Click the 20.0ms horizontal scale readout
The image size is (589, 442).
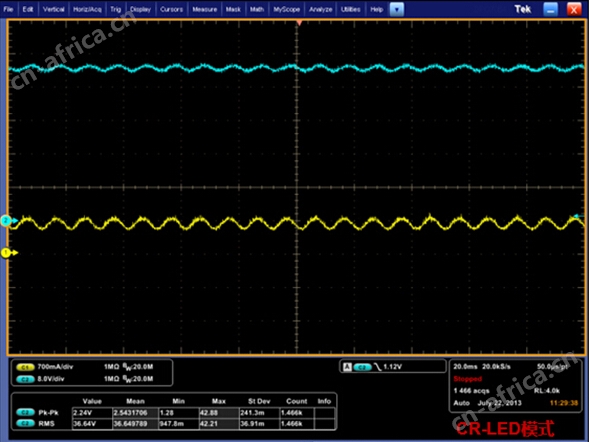point(465,367)
